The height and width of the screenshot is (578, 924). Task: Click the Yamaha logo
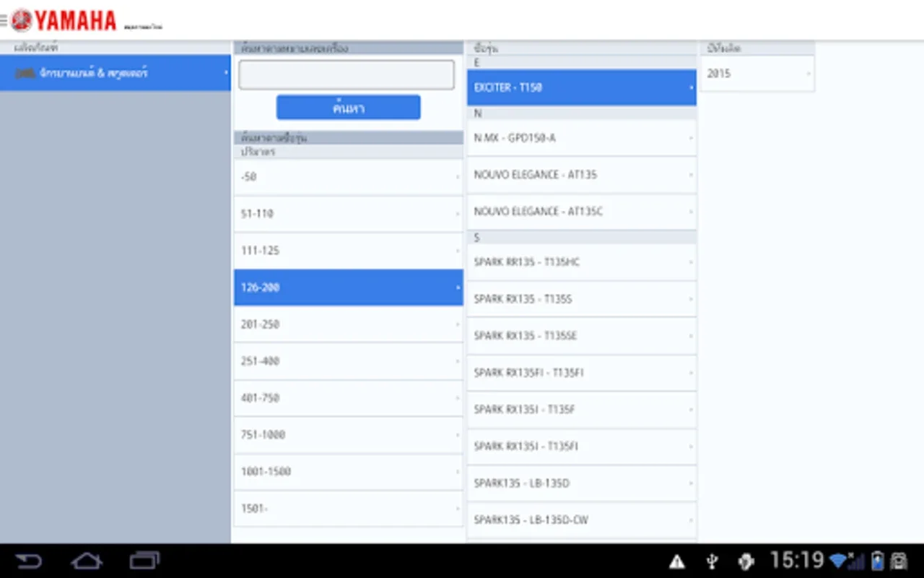click(x=64, y=20)
